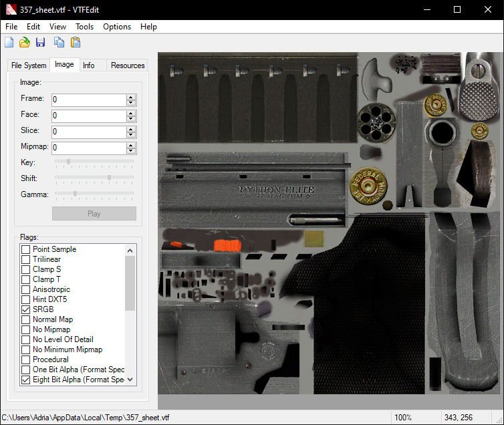Paste using the clipboard toolbar icon
Viewport: 504px width, 425px height.
pyautogui.click(x=76, y=42)
